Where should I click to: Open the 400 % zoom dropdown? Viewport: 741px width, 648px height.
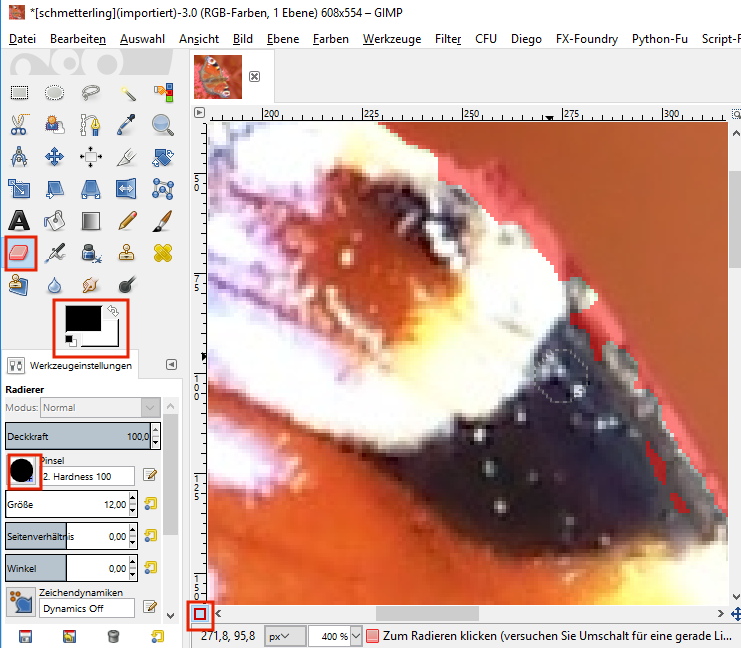(355, 636)
